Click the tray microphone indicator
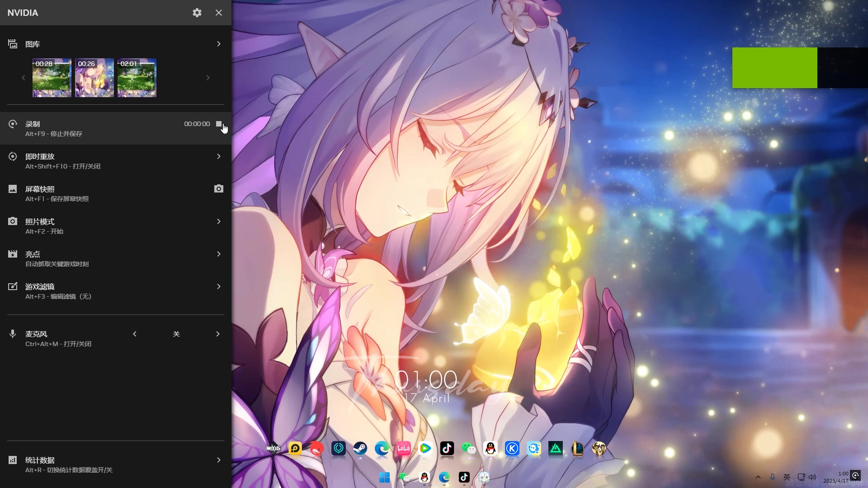The image size is (868, 488). click(773, 477)
